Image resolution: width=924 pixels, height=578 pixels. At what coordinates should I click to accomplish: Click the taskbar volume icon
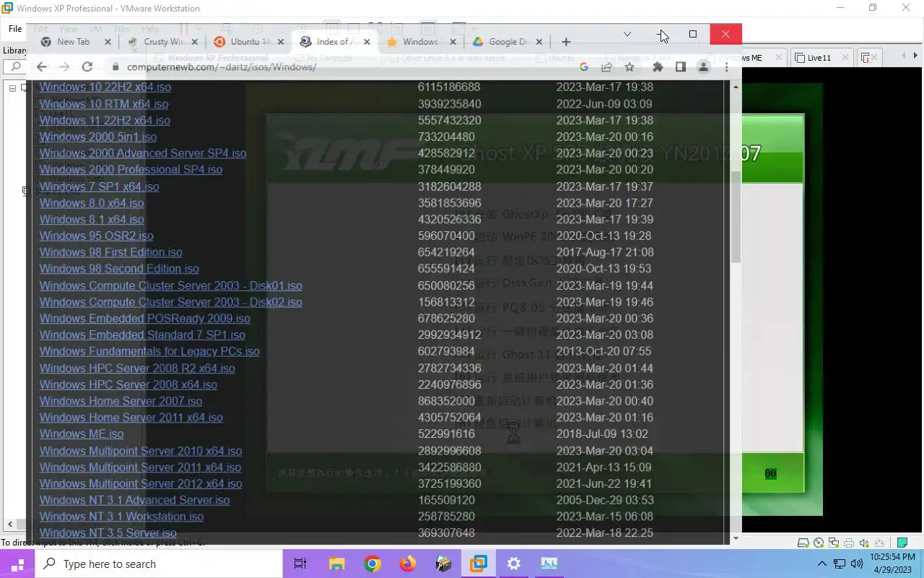[x=857, y=564]
